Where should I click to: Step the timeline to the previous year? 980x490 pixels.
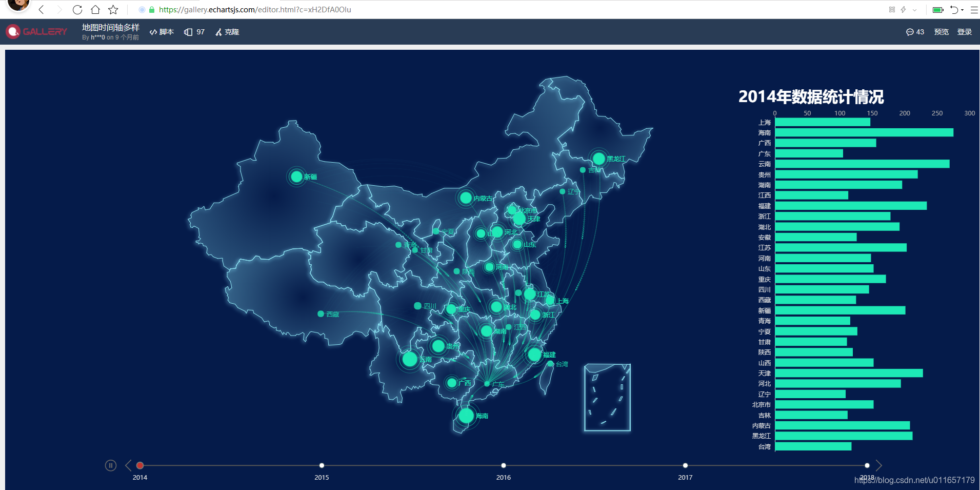[x=128, y=465]
